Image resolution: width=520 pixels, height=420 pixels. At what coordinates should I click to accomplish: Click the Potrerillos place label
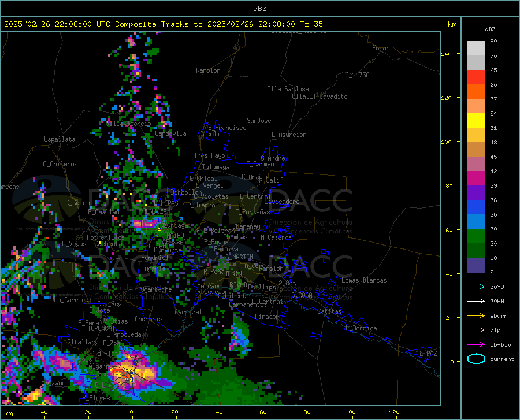click(106, 237)
